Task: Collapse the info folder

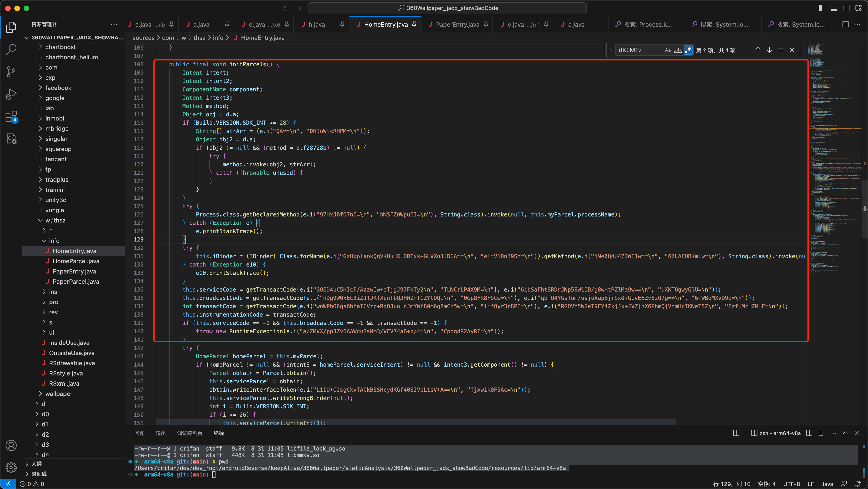Action: [x=54, y=241]
